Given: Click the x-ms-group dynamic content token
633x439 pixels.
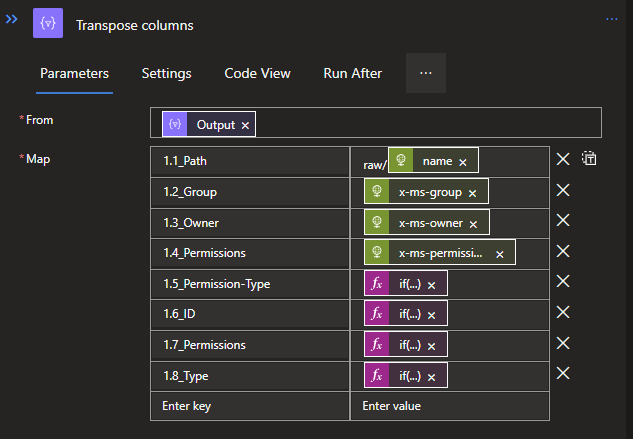Looking at the screenshot, I should (429, 193).
